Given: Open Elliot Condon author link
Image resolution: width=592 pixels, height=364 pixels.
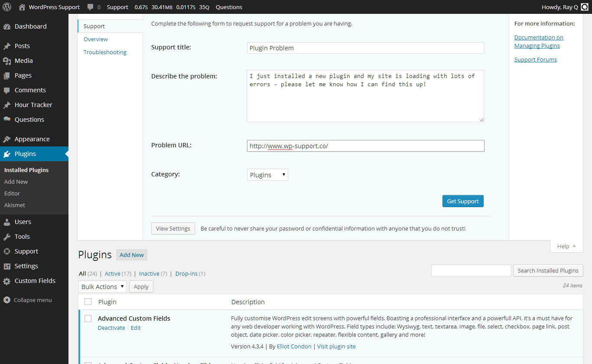Looking at the screenshot, I should coord(294,346).
